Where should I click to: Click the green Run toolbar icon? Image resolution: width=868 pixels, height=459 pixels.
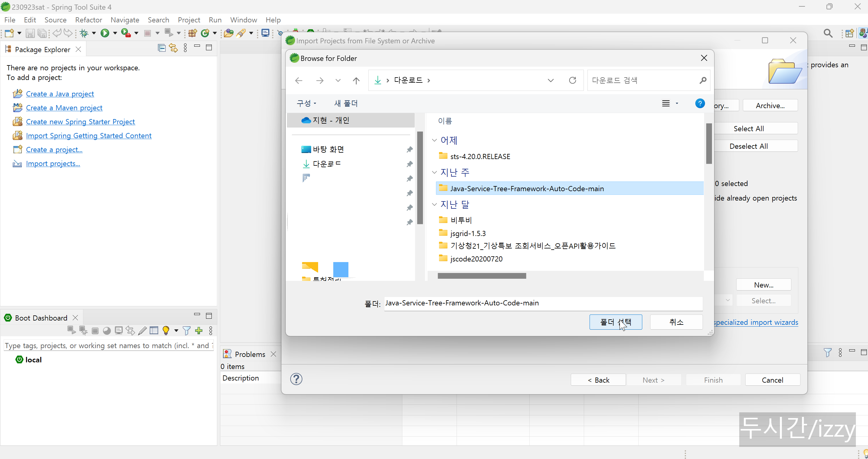105,33
